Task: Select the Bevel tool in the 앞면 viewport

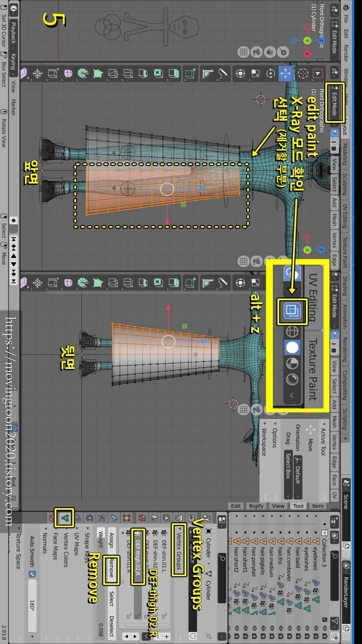Action: click(143, 73)
